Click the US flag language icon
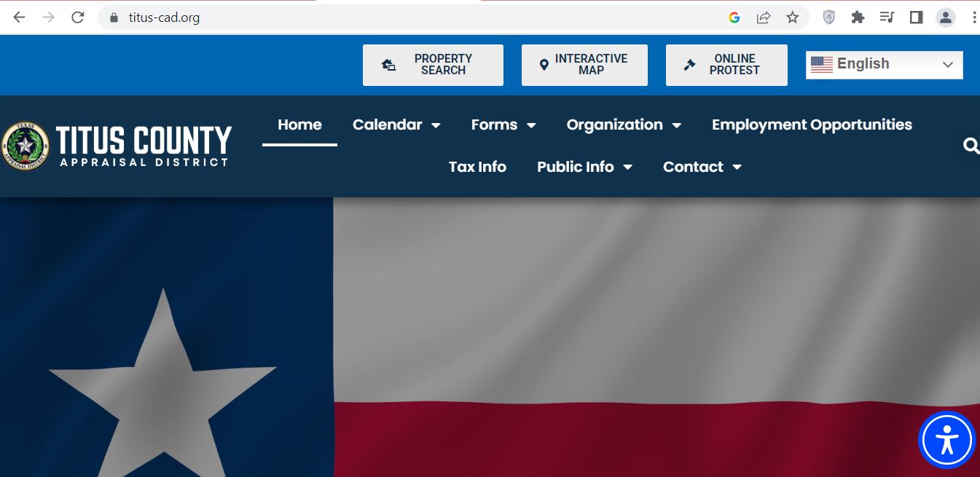This screenshot has height=477, width=980. click(821, 64)
